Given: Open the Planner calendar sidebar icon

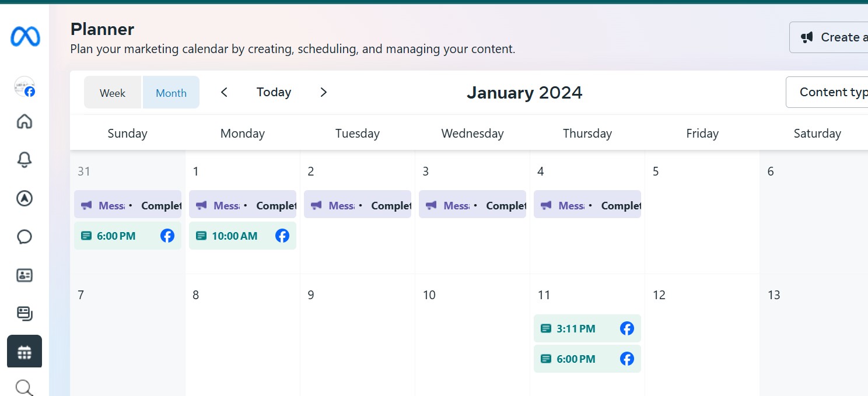Looking at the screenshot, I should point(24,352).
